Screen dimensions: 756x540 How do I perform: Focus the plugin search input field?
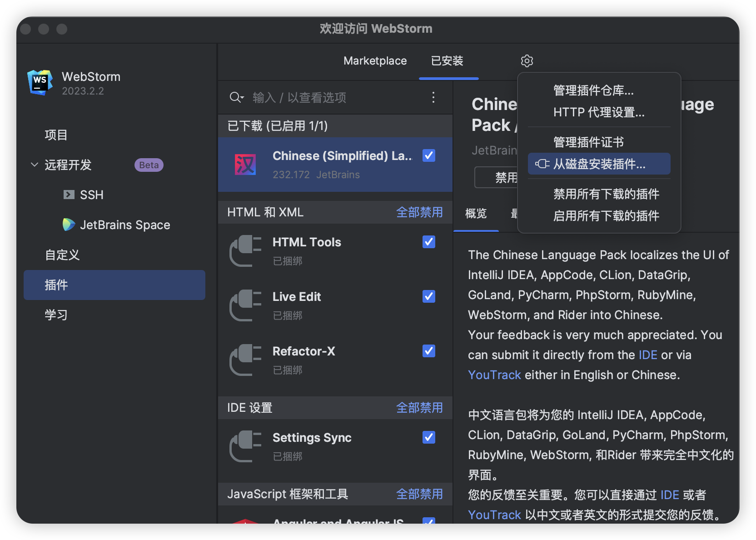(x=336, y=97)
